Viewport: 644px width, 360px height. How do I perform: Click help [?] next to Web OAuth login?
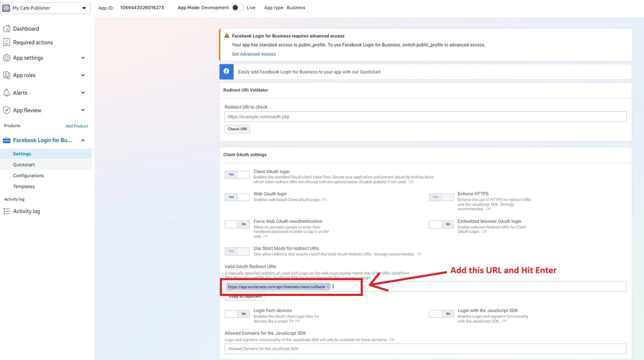(324, 200)
